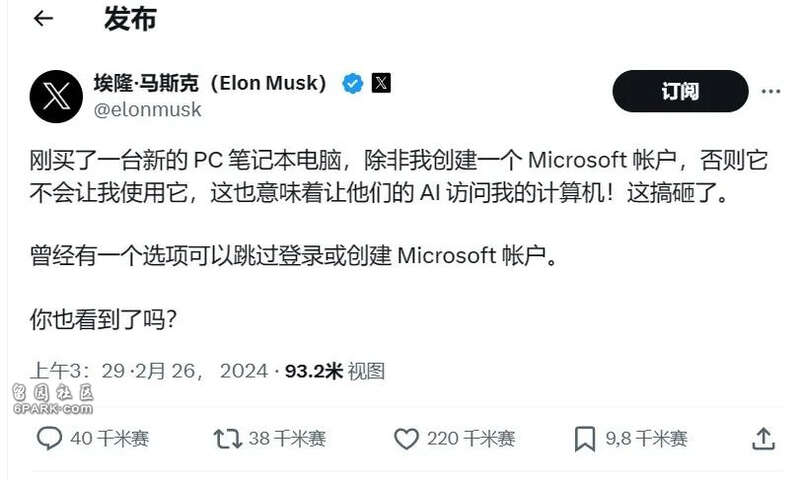The height and width of the screenshot is (480, 800).
Task: Reply using the speech bubble icon
Action: click(x=49, y=438)
